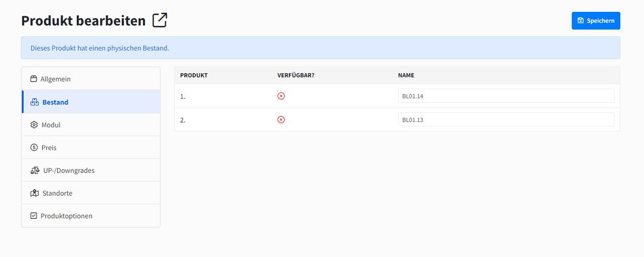Click the UP-/Downgrades scale icon
Viewport: 644px width, 257px height.
click(x=35, y=170)
